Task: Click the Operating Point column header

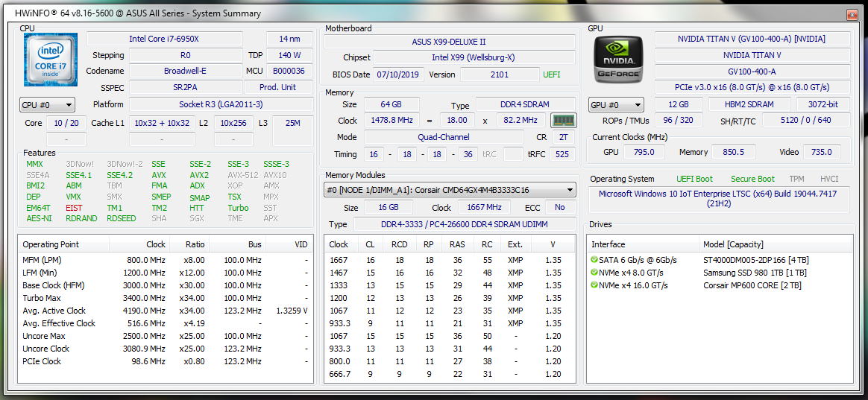Action: pos(63,244)
